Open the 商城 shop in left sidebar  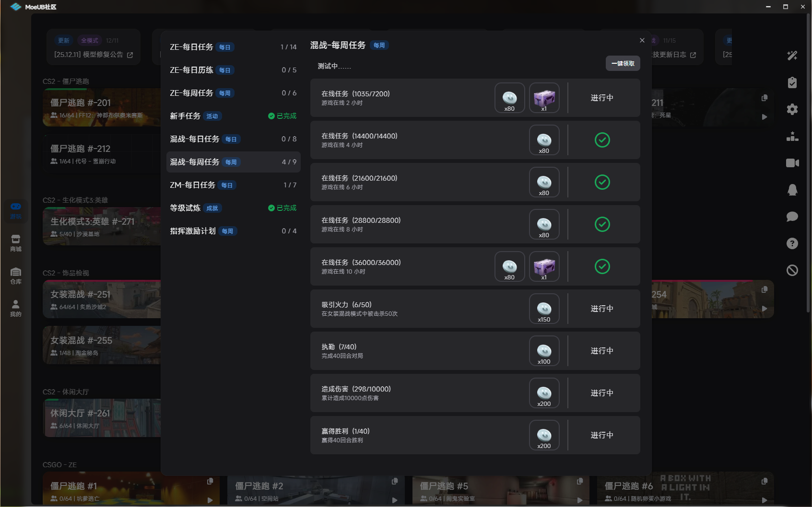(16, 243)
